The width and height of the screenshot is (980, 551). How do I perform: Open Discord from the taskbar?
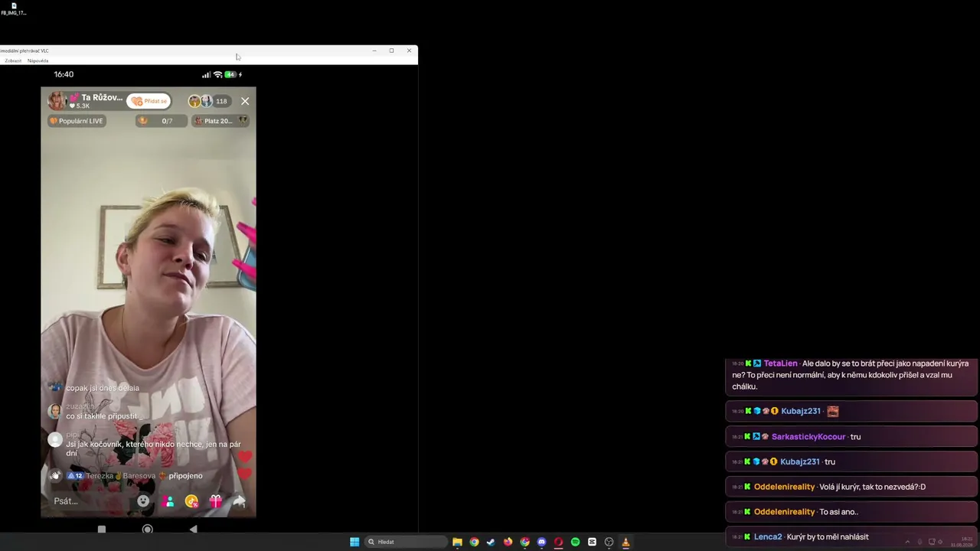pos(541,542)
